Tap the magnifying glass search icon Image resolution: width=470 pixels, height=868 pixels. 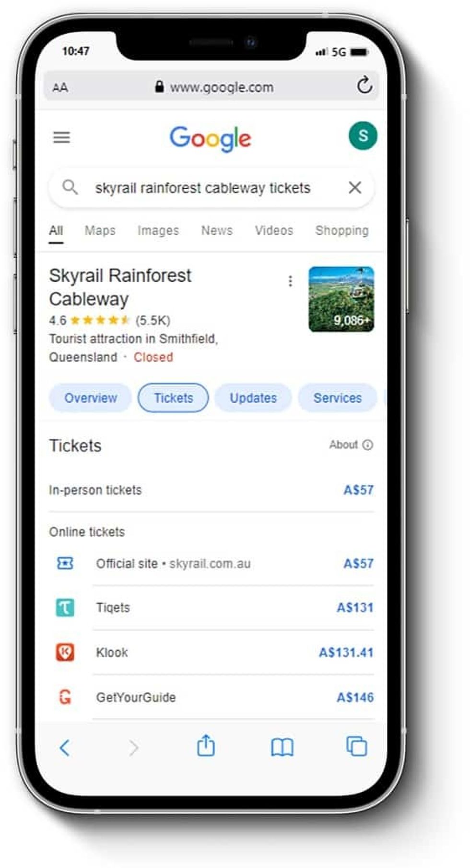tap(70, 187)
